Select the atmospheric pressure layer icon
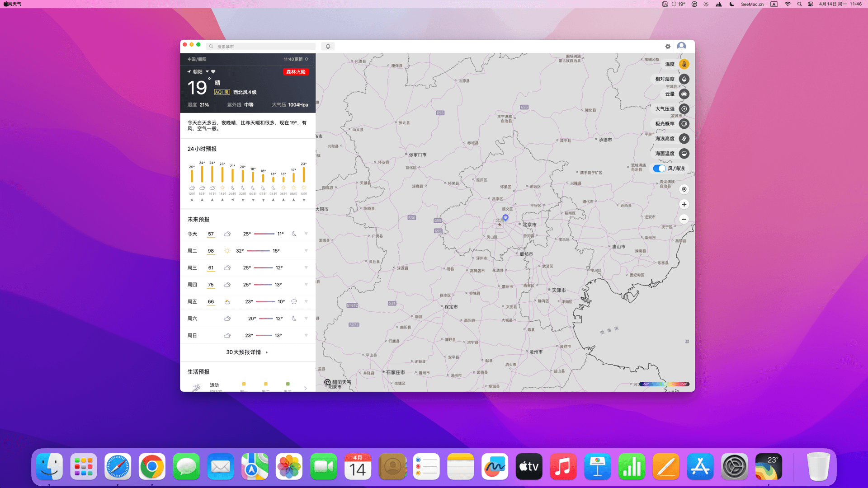868x488 pixels. 684,109
